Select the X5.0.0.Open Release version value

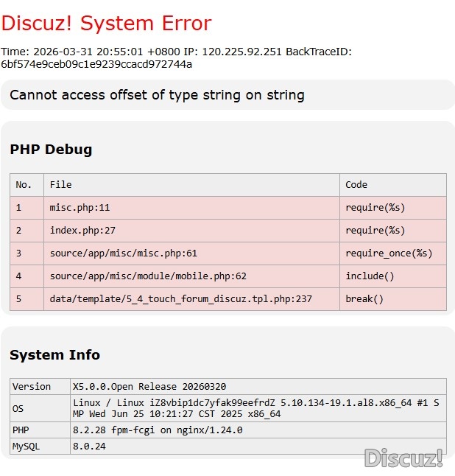click(149, 387)
